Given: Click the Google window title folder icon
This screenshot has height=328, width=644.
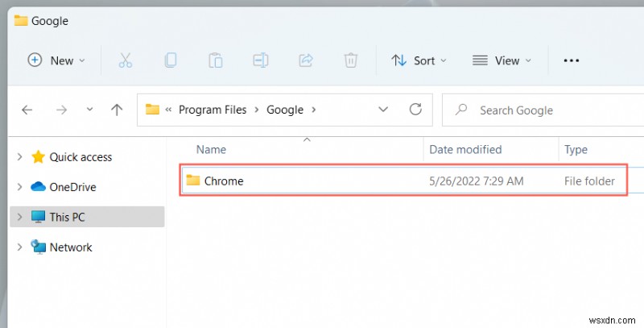Looking at the screenshot, I should [x=21, y=20].
